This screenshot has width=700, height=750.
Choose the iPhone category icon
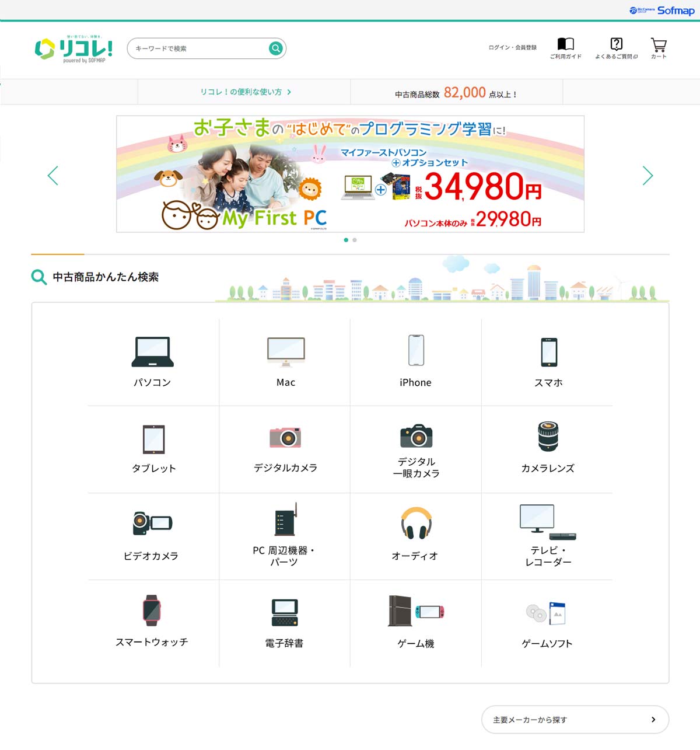[x=416, y=350]
